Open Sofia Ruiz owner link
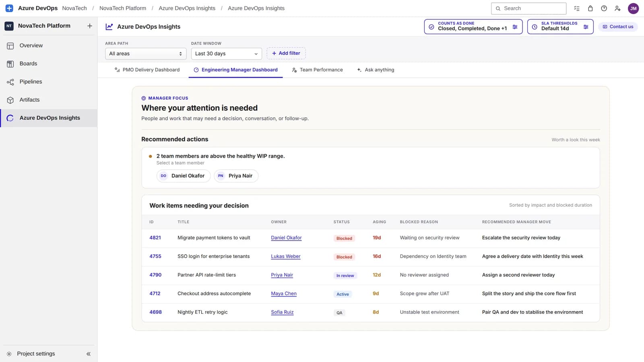644x362 pixels. pos(282,312)
